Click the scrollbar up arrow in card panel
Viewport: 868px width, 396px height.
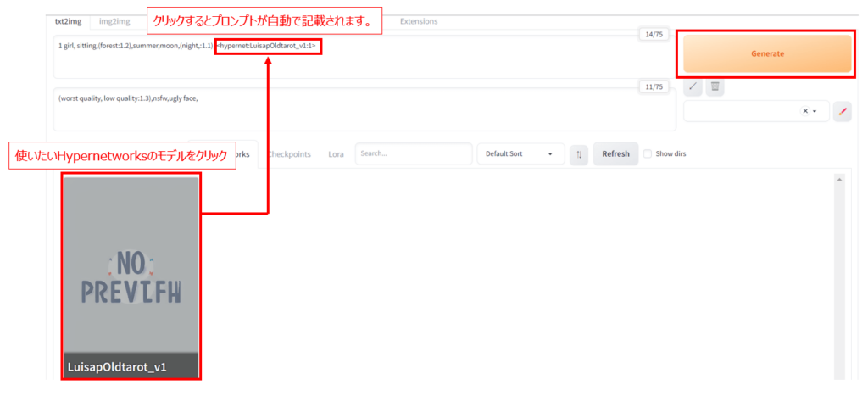838,180
